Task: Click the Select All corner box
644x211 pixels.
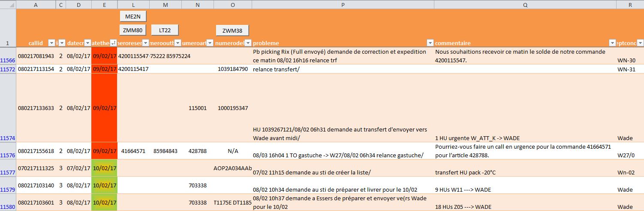Action: click(8, 5)
